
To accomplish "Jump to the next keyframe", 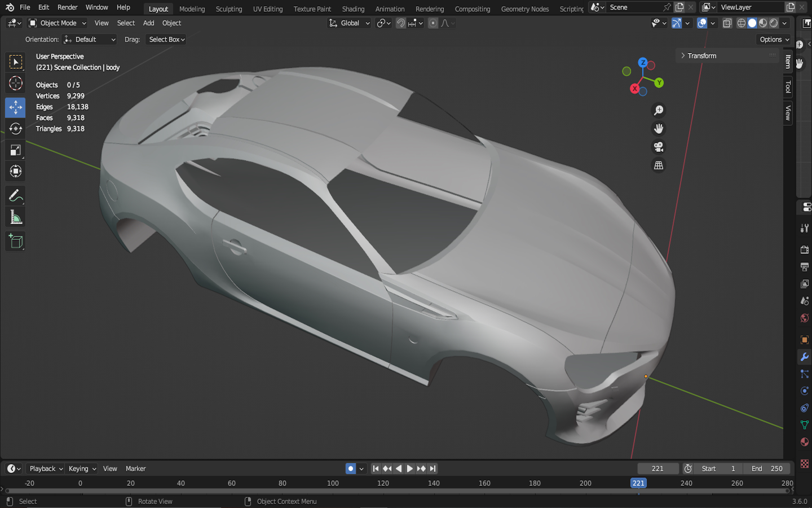I will pos(421,468).
